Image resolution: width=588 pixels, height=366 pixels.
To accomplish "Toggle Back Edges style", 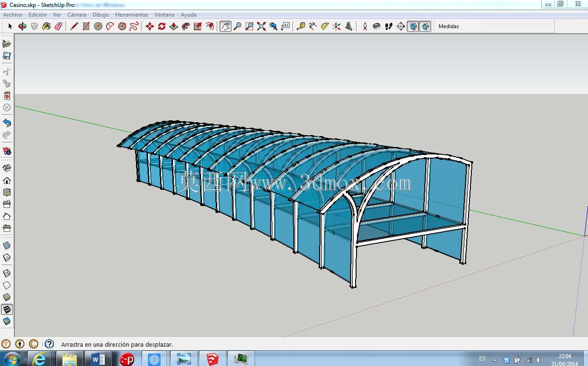I will (x=7, y=258).
